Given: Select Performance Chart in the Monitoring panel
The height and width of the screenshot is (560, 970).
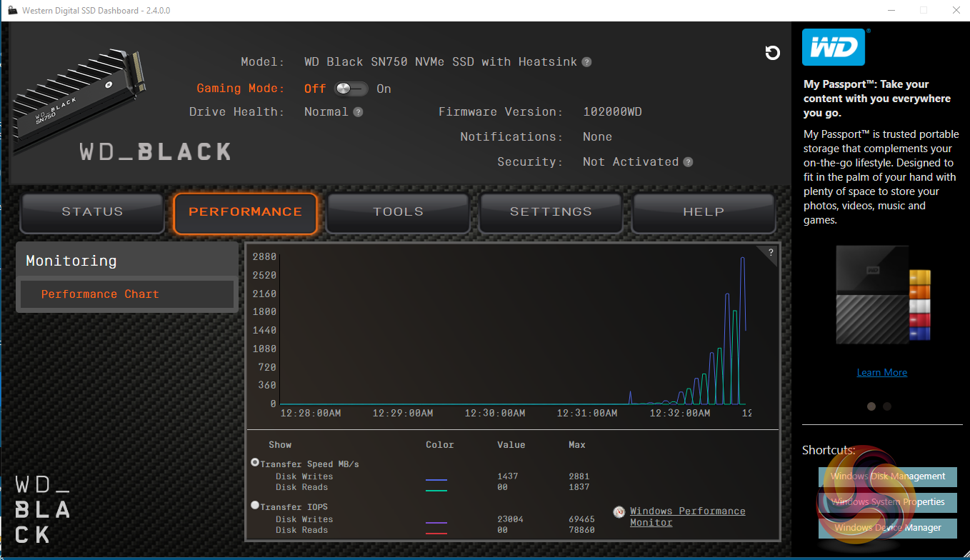Looking at the screenshot, I should tap(100, 294).
